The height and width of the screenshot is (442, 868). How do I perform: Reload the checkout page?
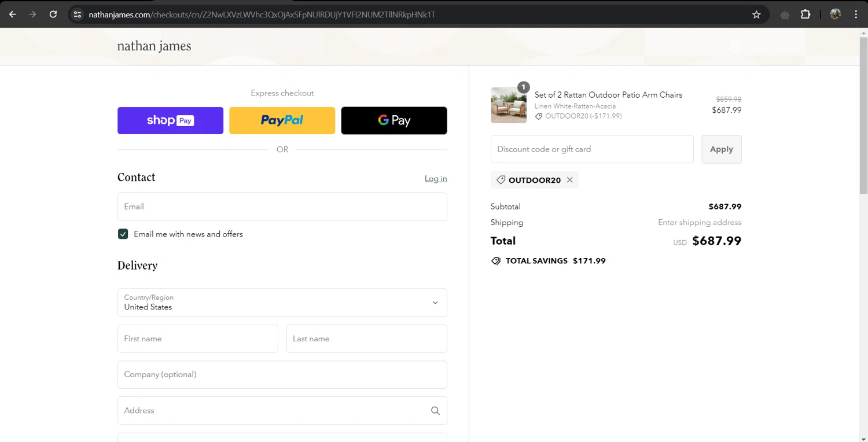pos(53,14)
